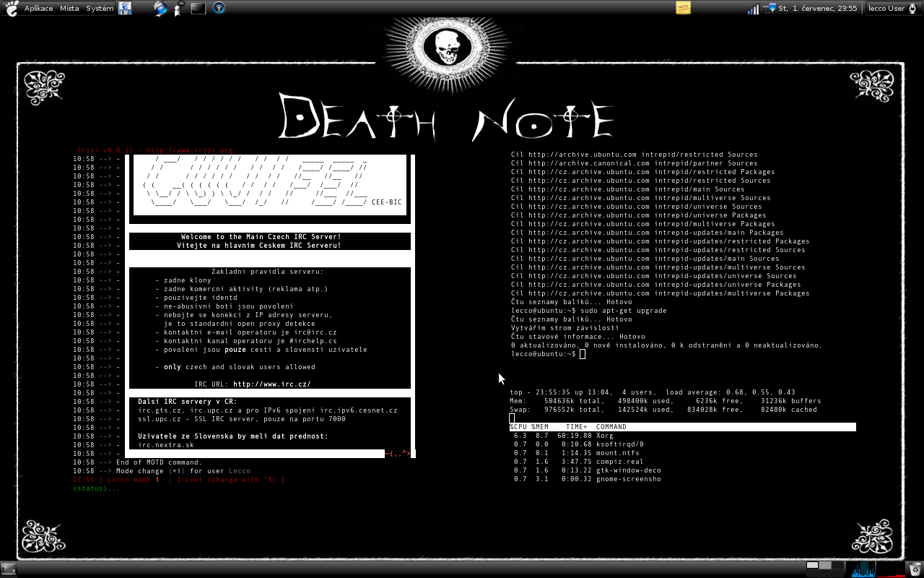Click '0 aktualizováno, 0 nově instalováno' summary line
Image resolution: width=924 pixels, height=578 pixels.
(666, 345)
